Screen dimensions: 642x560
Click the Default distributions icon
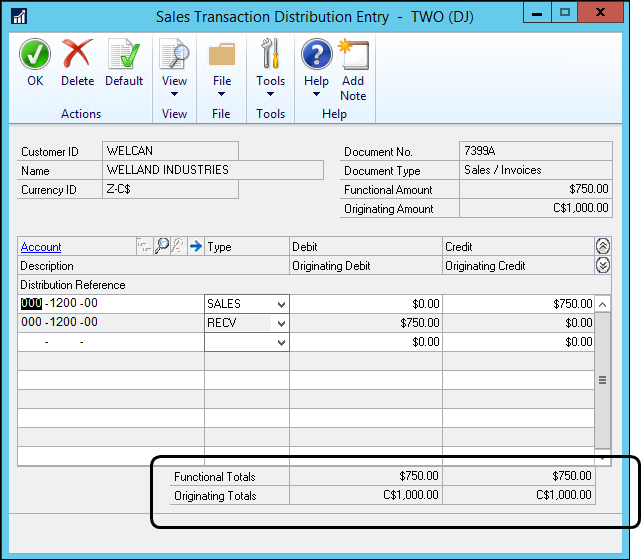(124, 56)
